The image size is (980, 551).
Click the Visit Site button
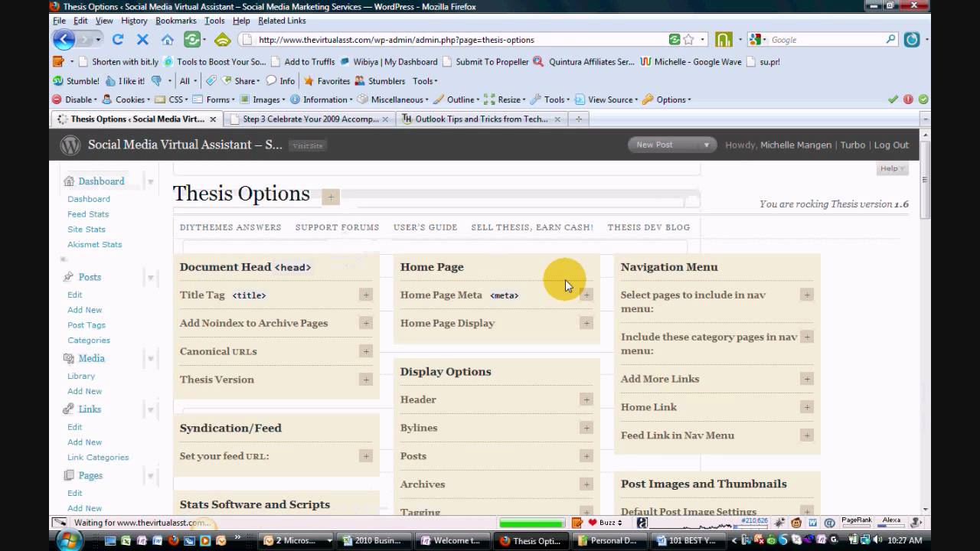[x=307, y=145]
